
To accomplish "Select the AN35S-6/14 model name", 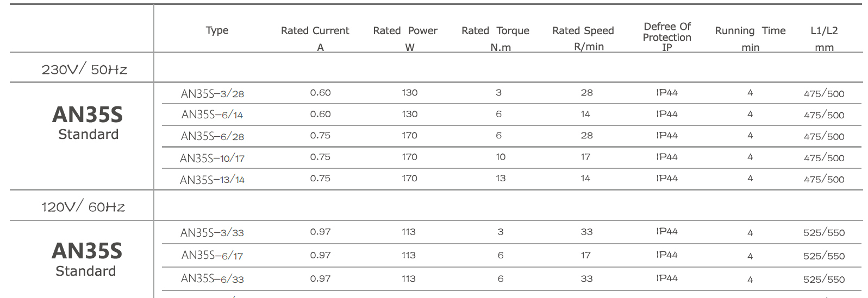I will click(212, 115).
